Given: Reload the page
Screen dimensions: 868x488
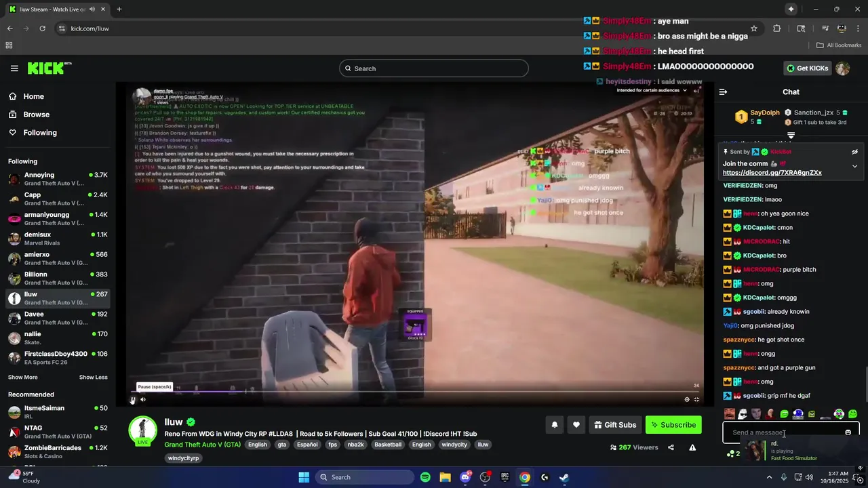Looking at the screenshot, I should tap(42, 28).
